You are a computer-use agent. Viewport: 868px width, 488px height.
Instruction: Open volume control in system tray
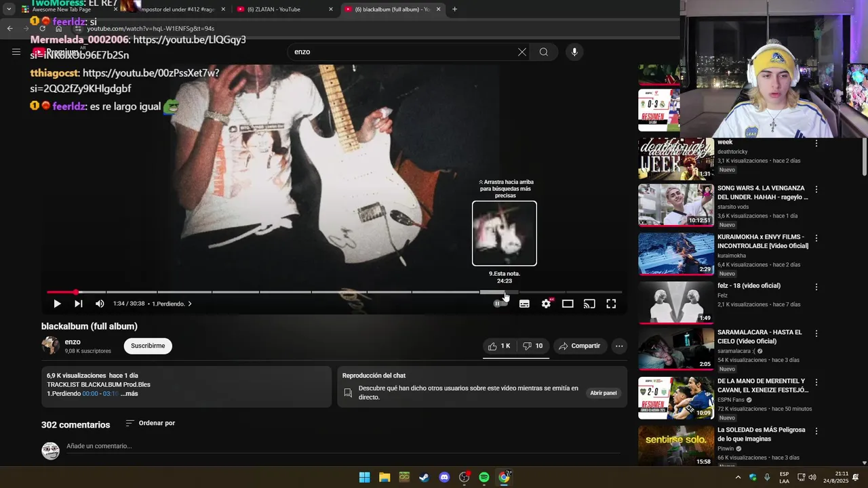coord(812,477)
